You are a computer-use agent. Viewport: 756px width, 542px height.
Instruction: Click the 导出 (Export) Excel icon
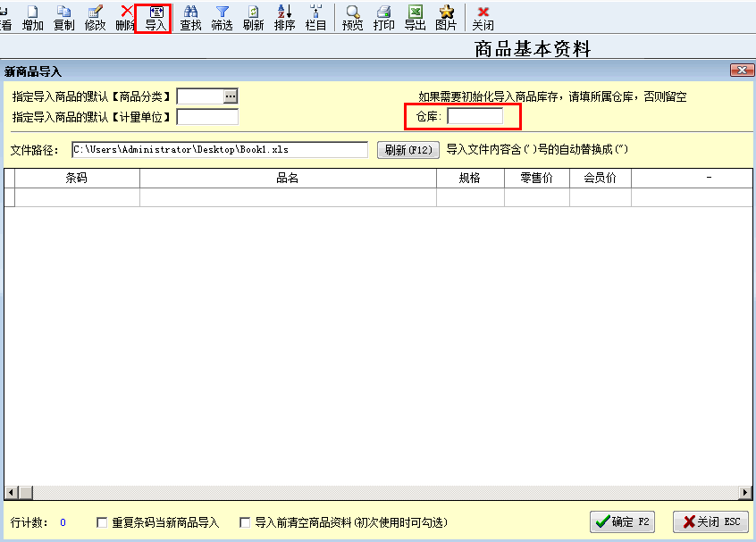click(x=416, y=19)
